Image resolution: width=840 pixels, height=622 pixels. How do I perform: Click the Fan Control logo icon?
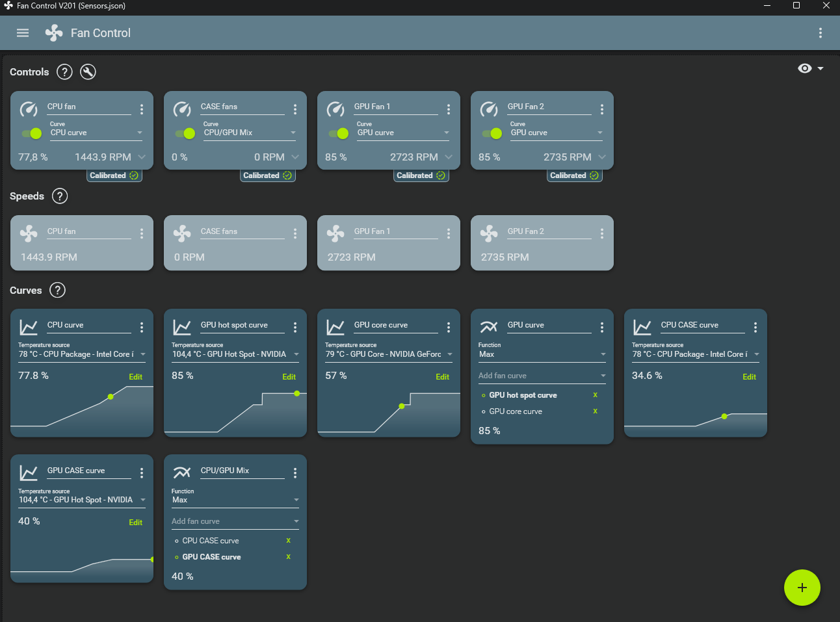click(53, 32)
